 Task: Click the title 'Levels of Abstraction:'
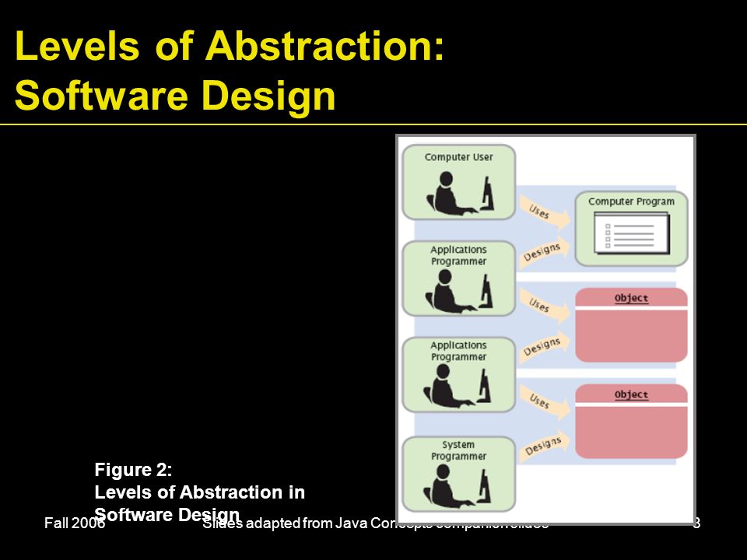pos(230,46)
